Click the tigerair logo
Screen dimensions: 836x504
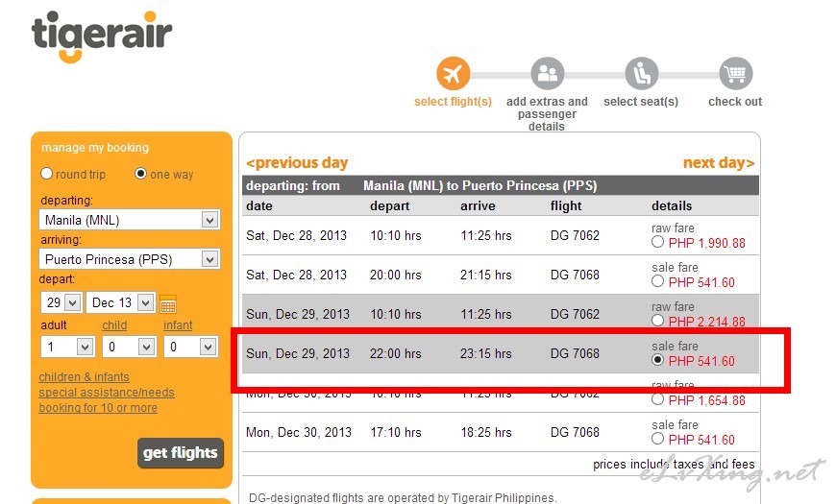pyautogui.click(x=102, y=36)
